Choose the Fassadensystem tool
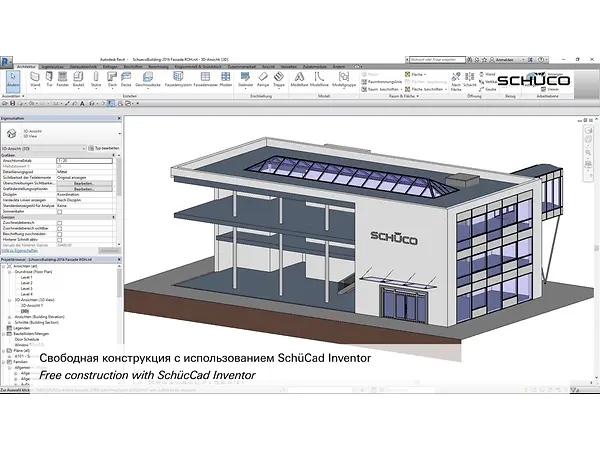 [178, 79]
